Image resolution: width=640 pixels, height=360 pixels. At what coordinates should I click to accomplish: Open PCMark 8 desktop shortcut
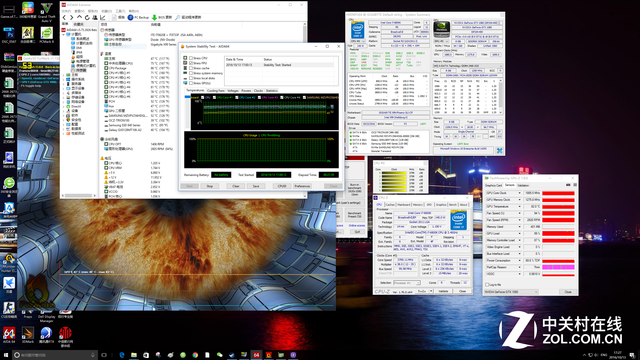coord(47,35)
